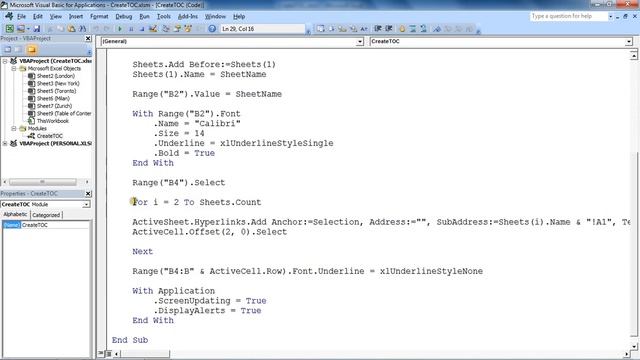Screen dimensions: 640x360
Task: Select Sheet5 (Toronto) in project tree
Action: pos(56,91)
